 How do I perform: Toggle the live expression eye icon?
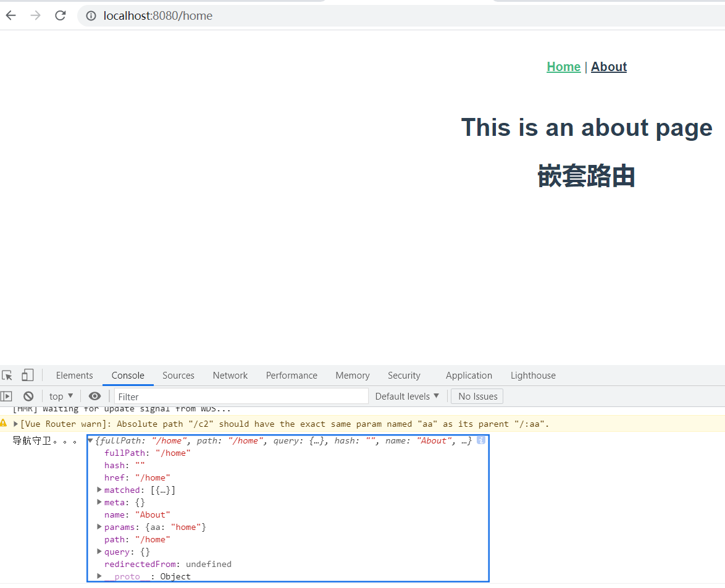point(94,396)
